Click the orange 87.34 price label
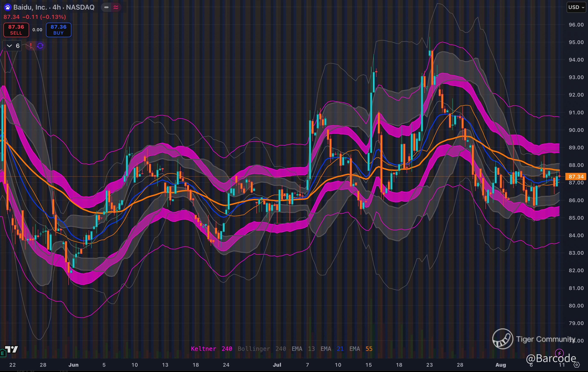 576,176
